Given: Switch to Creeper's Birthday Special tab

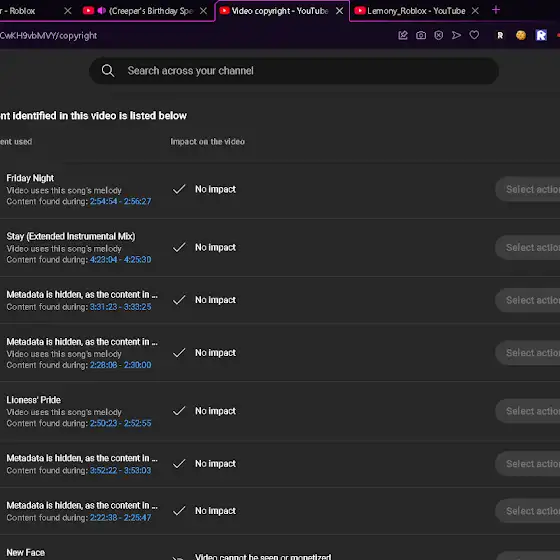Looking at the screenshot, I should [x=146, y=11].
